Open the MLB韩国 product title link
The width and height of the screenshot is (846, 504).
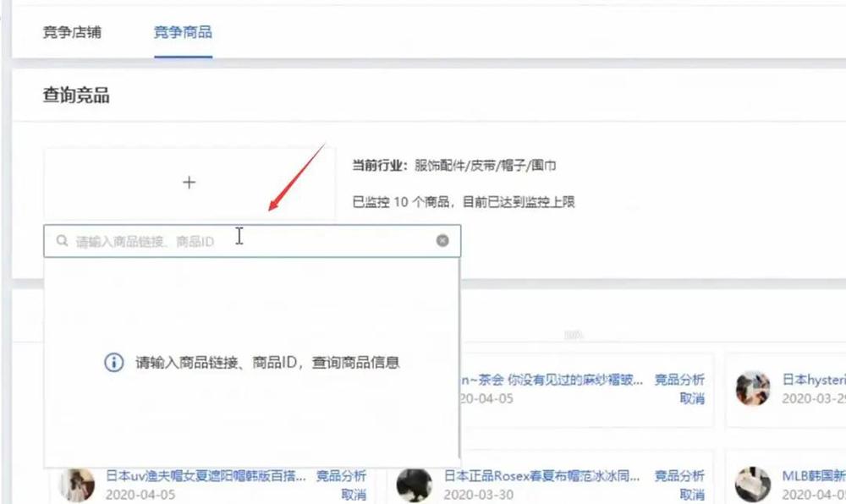point(813,476)
